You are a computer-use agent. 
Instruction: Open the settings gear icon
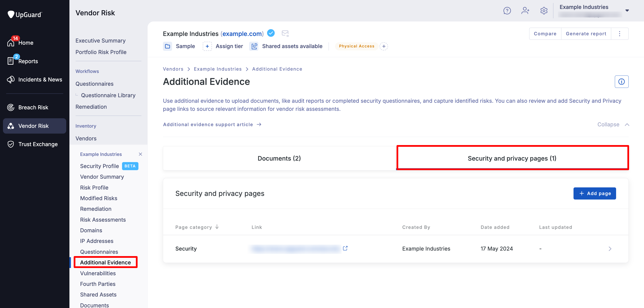click(544, 11)
